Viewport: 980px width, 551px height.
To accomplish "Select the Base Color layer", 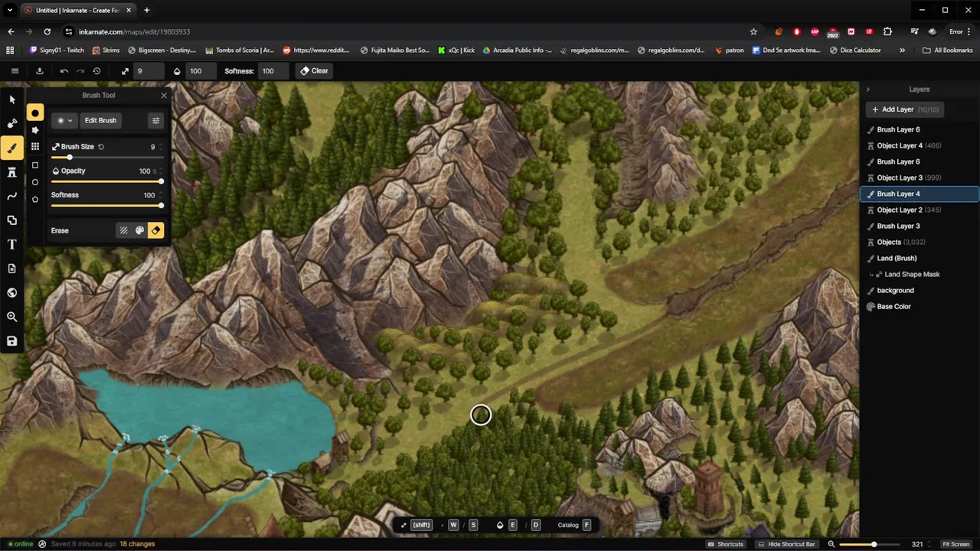I will pos(920,306).
